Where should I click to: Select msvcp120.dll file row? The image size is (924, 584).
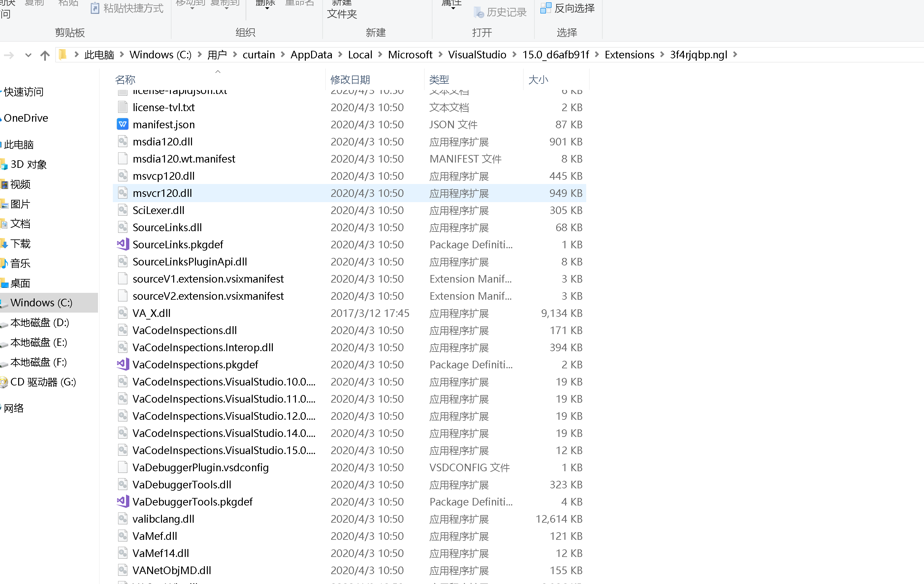(164, 176)
